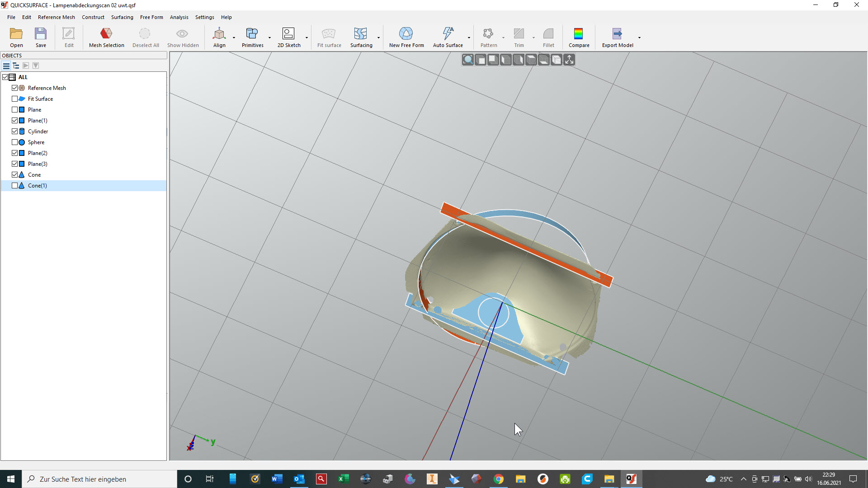This screenshot has height=488, width=868.
Task: Open the Construct menu
Action: click(93, 17)
